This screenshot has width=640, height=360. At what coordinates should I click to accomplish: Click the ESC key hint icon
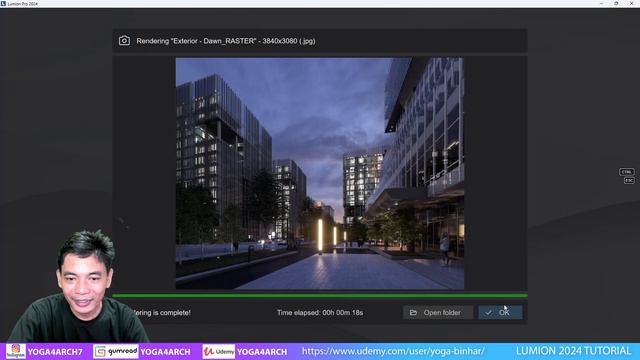tap(629, 180)
